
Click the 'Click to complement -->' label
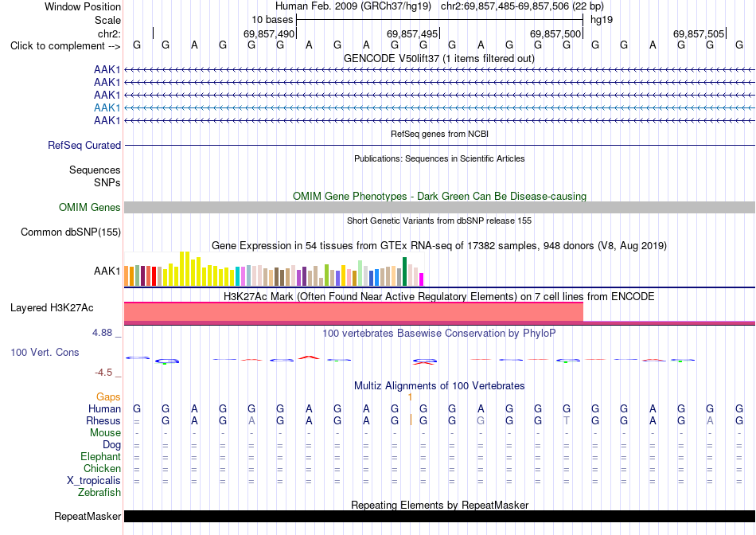click(x=65, y=46)
